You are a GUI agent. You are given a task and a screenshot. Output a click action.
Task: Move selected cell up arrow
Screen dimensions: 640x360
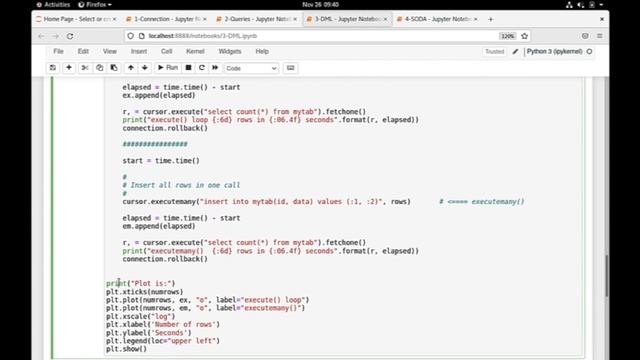[x=131, y=68]
